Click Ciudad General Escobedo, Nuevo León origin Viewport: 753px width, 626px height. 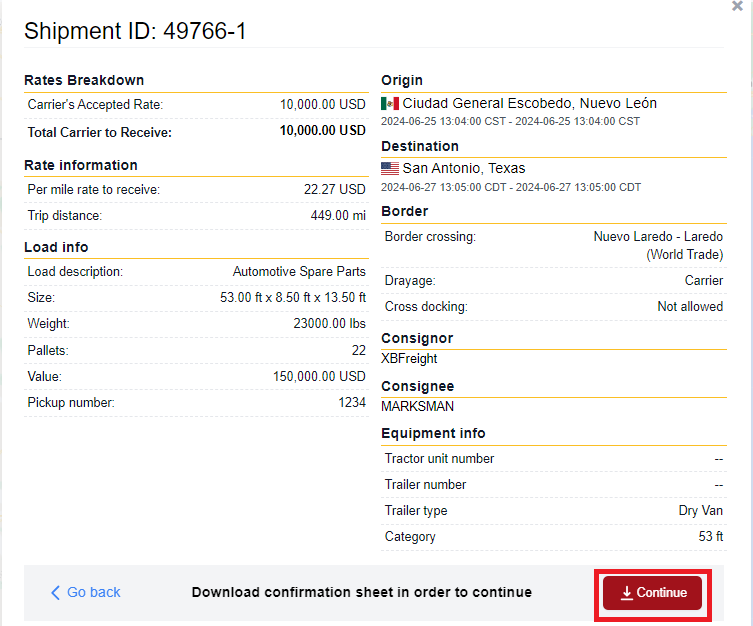point(529,103)
